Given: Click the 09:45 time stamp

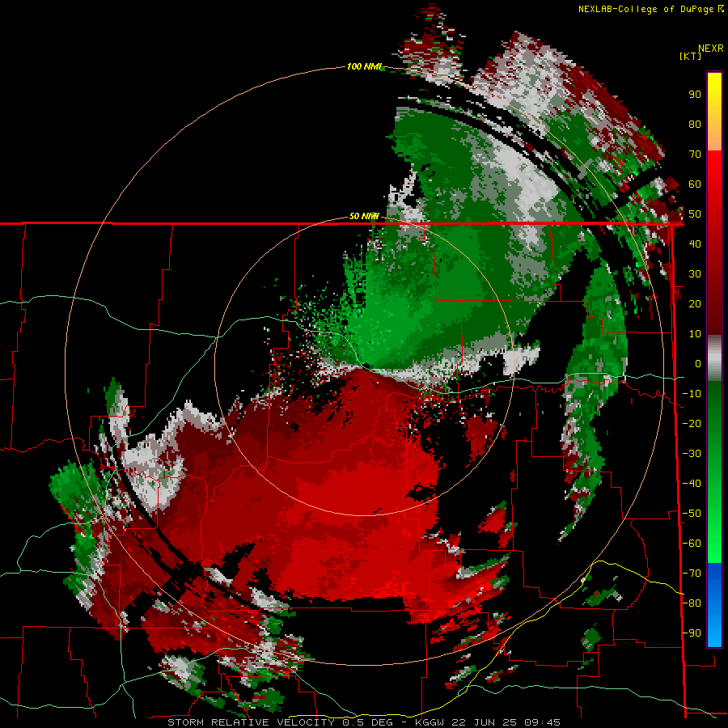Looking at the screenshot, I should (542, 722).
